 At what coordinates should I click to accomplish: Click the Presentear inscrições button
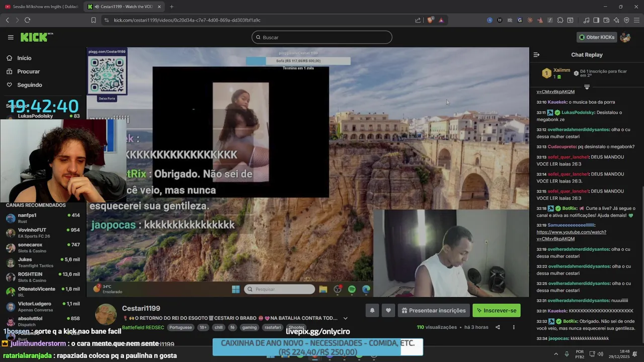(433, 310)
